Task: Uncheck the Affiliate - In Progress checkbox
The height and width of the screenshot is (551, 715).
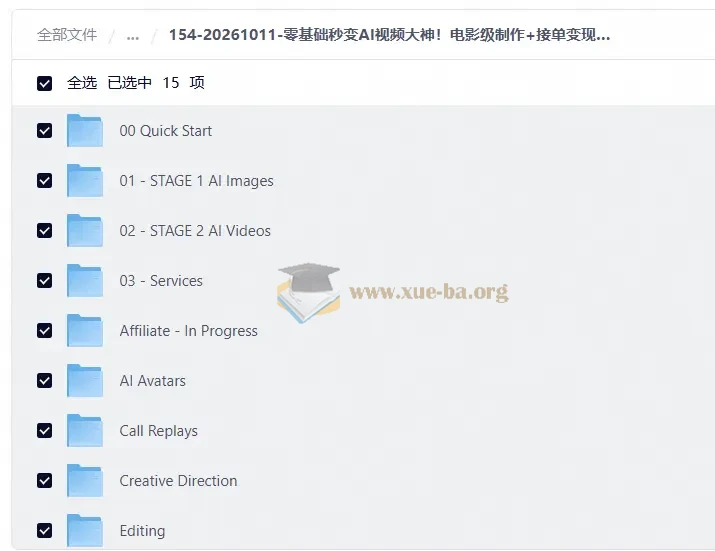Action: tap(44, 330)
